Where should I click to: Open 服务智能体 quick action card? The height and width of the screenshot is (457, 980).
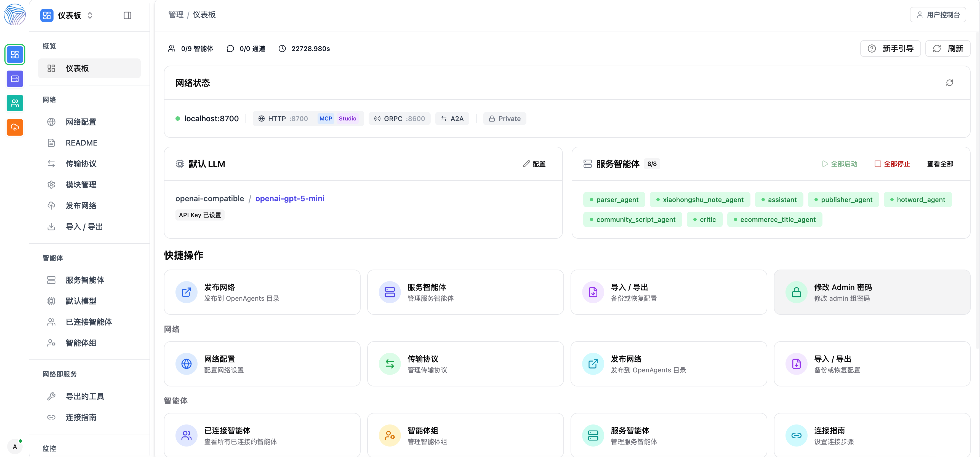click(x=465, y=292)
